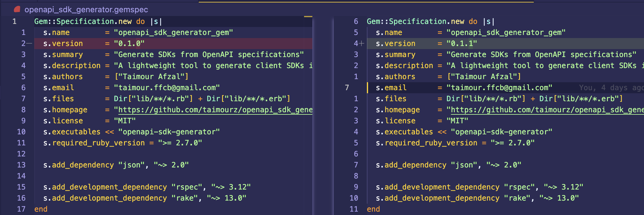Select the openapi_sdk_generator.gemspec file title

pyautogui.click(x=86, y=10)
